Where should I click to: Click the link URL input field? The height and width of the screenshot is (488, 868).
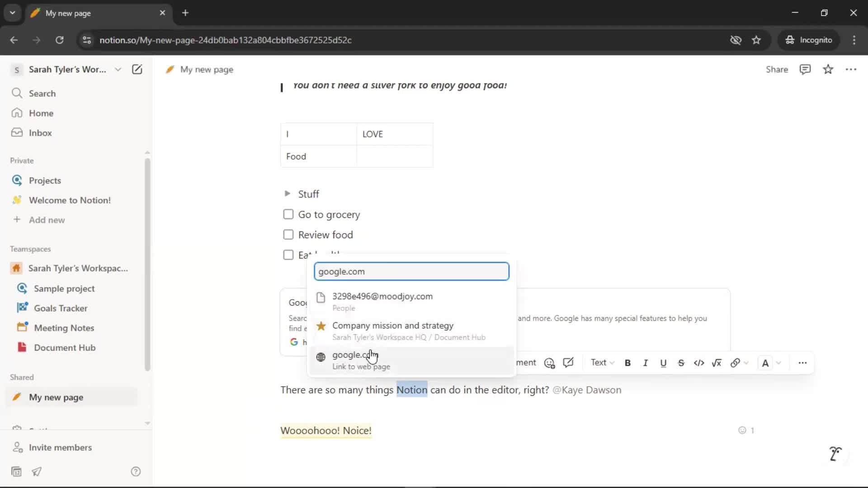coord(411,272)
